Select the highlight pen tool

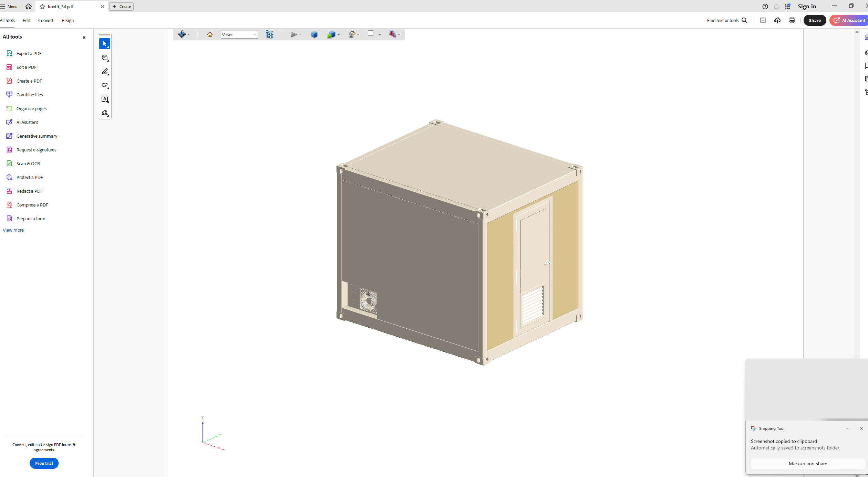tap(105, 72)
